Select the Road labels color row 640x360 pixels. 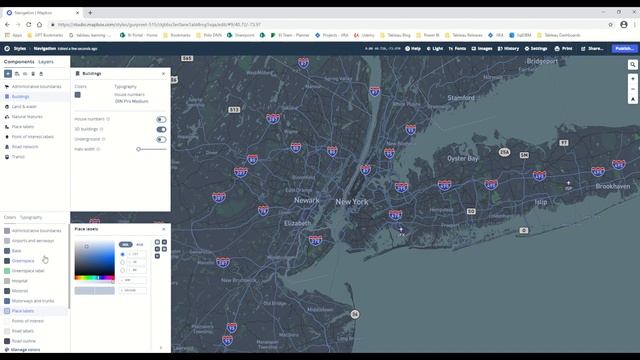(x=35, y=331)
